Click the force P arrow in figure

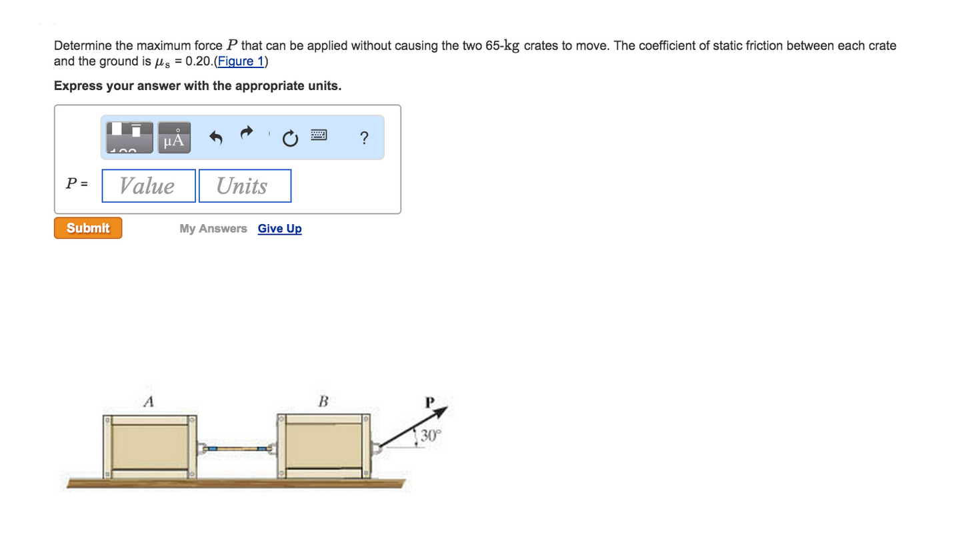pos(413,426)
